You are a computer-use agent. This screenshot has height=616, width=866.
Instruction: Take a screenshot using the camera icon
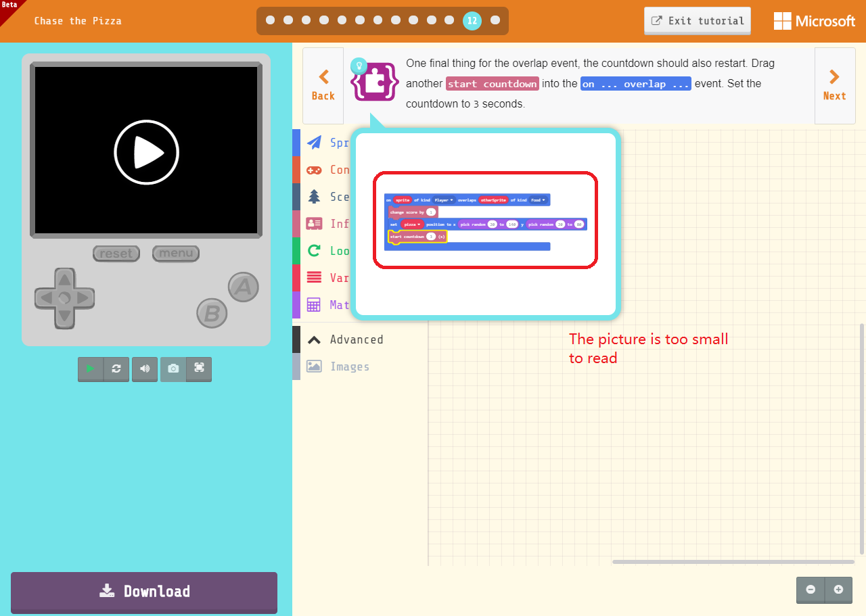coord(173,369)
